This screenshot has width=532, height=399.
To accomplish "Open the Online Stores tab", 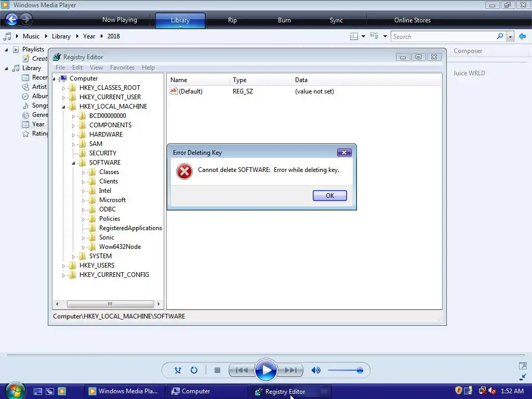I will [412, 20].
